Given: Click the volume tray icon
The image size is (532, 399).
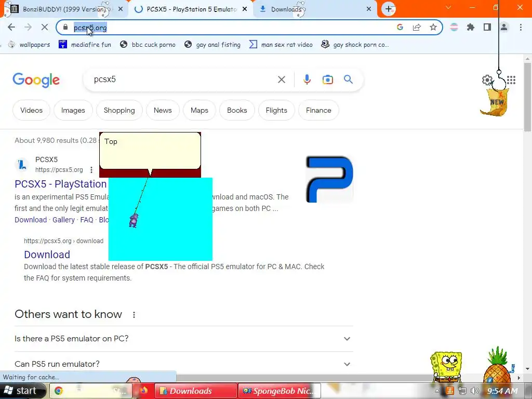Looking at the screenshot, I should (x=475, y=391).
